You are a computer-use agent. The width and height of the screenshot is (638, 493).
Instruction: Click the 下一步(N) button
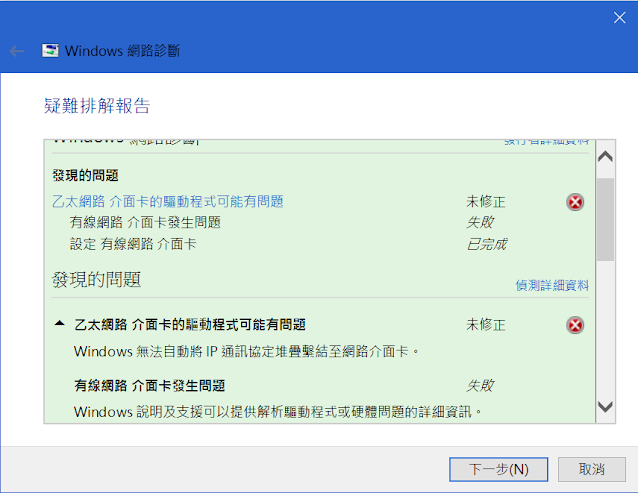498,469
